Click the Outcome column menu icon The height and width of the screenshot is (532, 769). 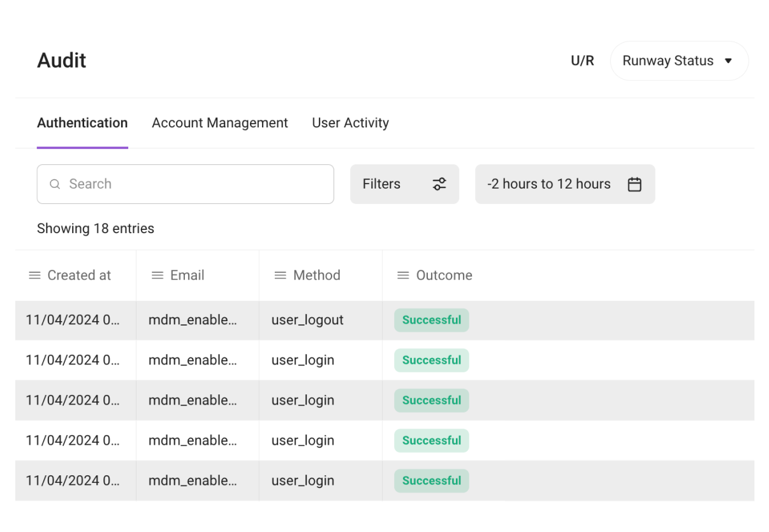[403, 275]
